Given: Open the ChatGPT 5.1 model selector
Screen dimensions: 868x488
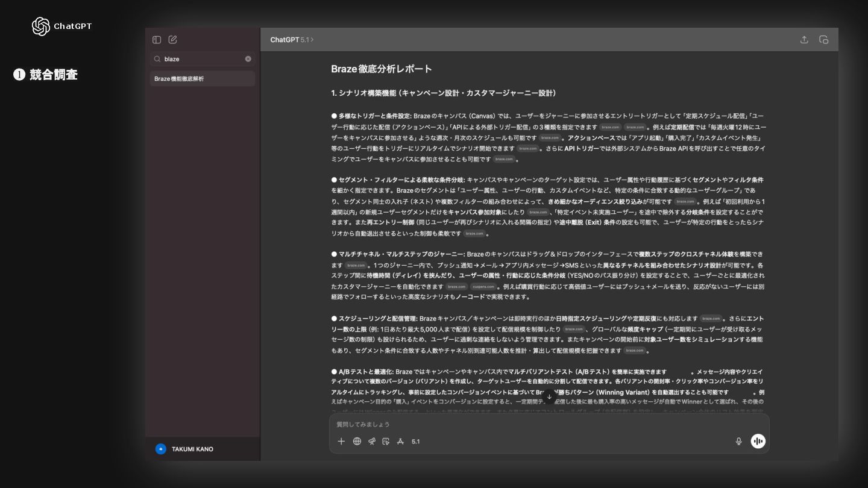Looking at the screenshot, I should 292,40.
